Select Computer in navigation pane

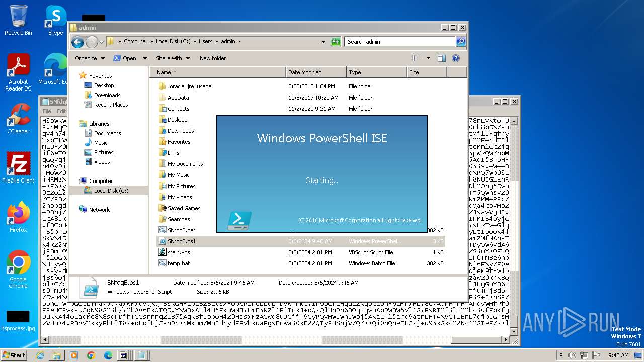click(x=101, y=181)
